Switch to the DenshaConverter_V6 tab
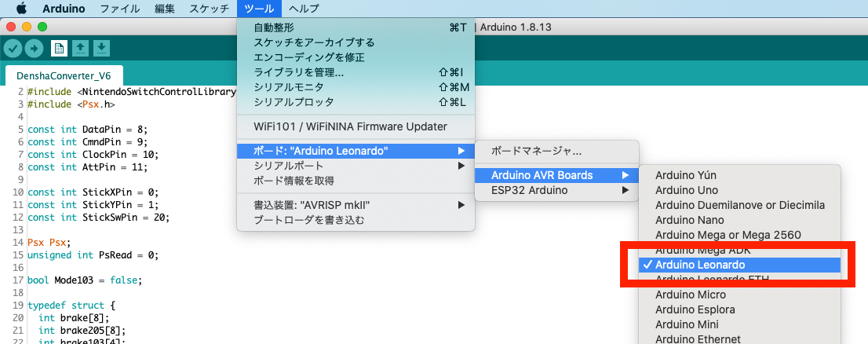The width and height of the screenshot is (868, 344). [64, 76]
